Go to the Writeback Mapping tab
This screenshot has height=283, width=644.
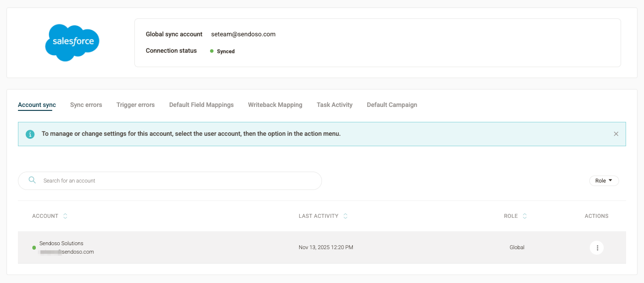point(275,105)
